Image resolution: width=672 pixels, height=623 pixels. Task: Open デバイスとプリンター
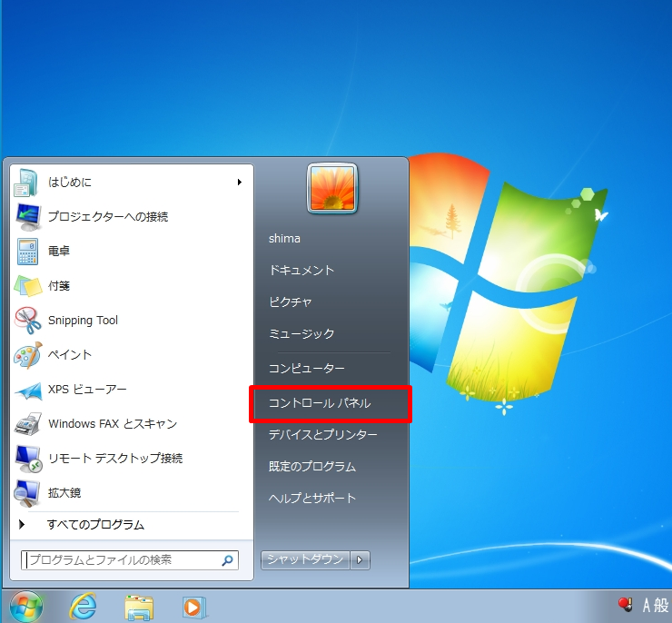(322, 435)
